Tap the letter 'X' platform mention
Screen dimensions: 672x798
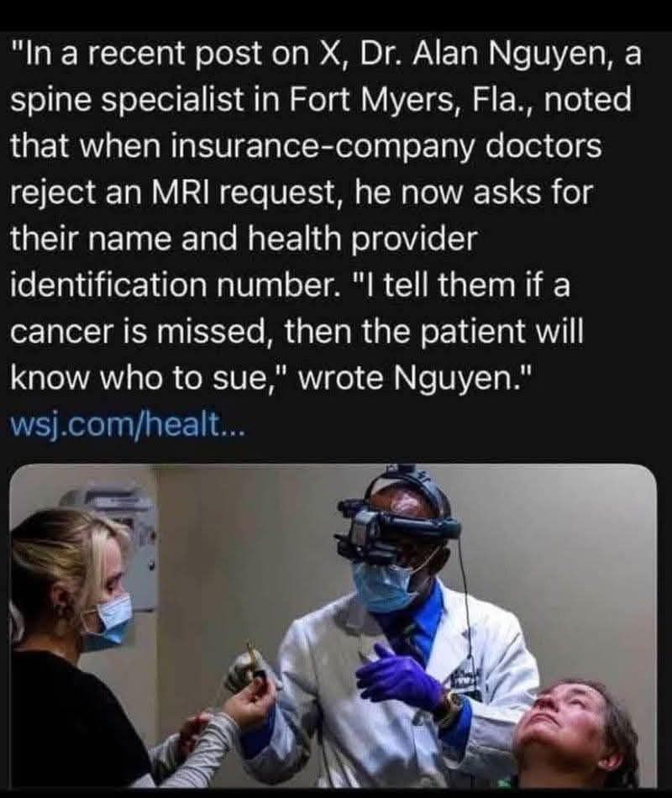click(x=334, y=53)
